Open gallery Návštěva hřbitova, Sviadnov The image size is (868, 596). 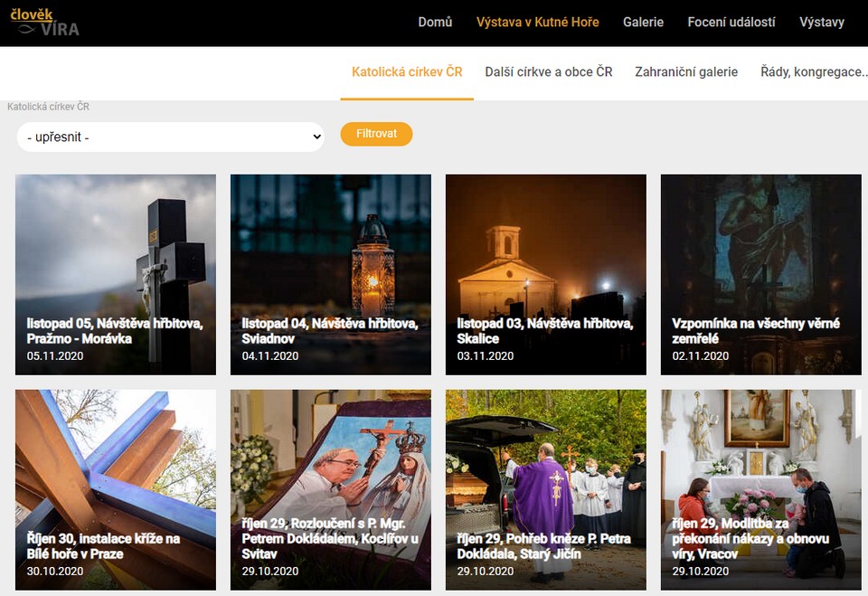tap(331, 275)
